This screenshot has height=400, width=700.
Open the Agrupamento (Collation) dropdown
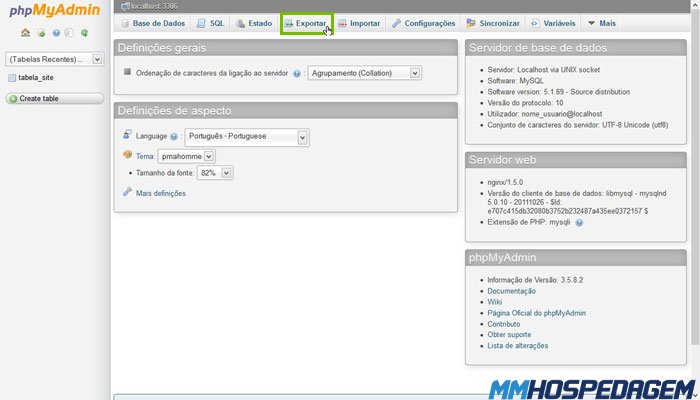364,73
